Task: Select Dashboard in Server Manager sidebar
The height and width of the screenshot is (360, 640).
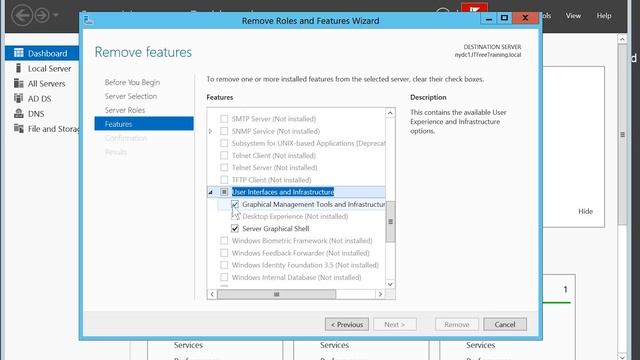Action: (x=42, y=53)
